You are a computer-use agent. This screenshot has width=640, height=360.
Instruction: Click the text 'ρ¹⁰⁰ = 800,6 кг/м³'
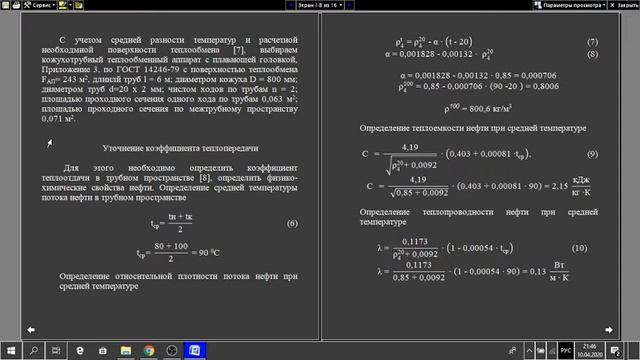tap(478, 108)
